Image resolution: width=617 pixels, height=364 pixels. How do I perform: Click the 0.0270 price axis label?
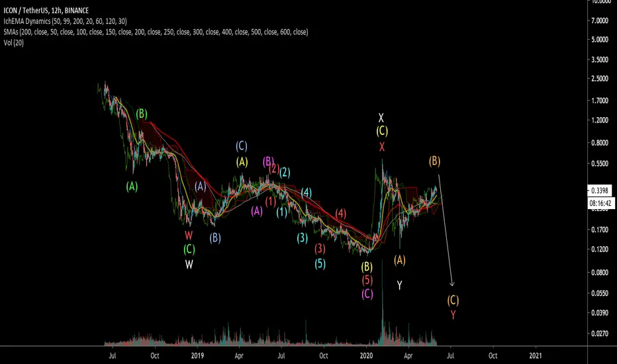600,334
